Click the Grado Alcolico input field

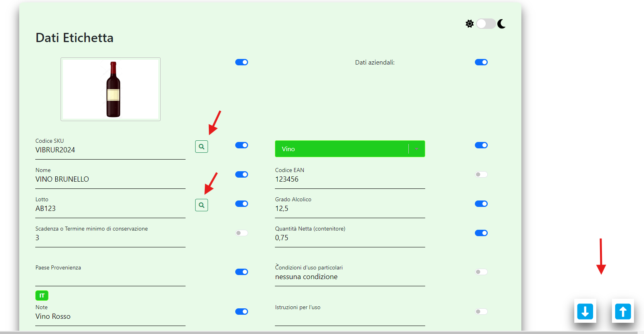pos(349,208)
